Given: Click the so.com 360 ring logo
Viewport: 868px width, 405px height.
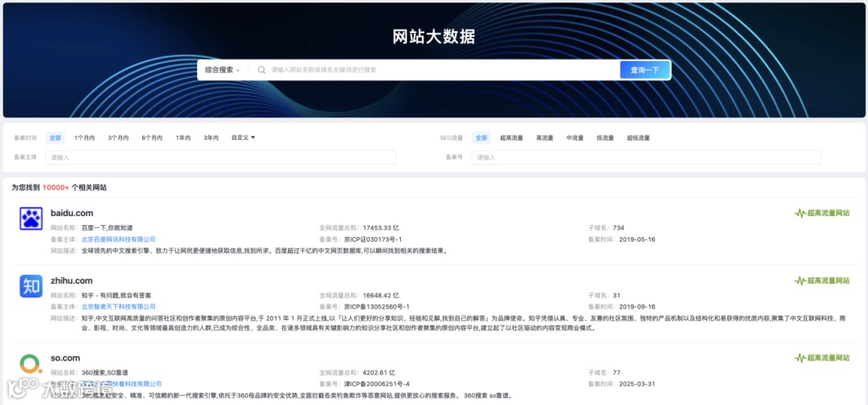Looking at the screenshot, I should pos(31,364).
